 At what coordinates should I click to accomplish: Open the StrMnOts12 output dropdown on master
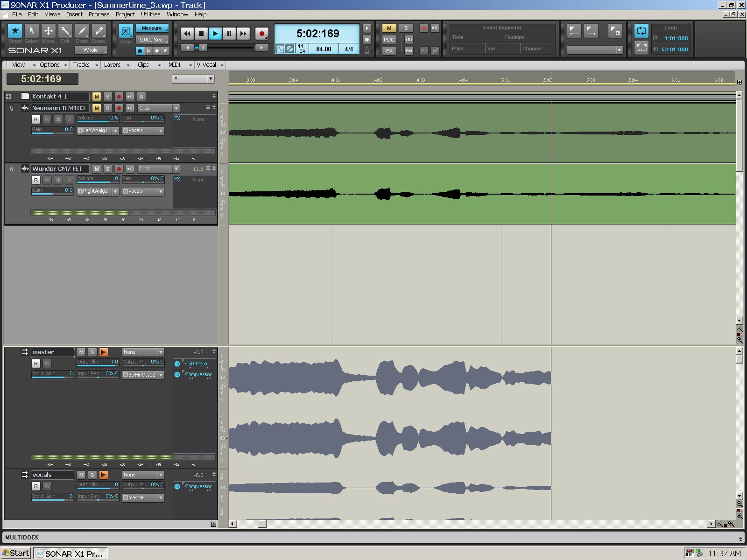click(x=161, y=375)
